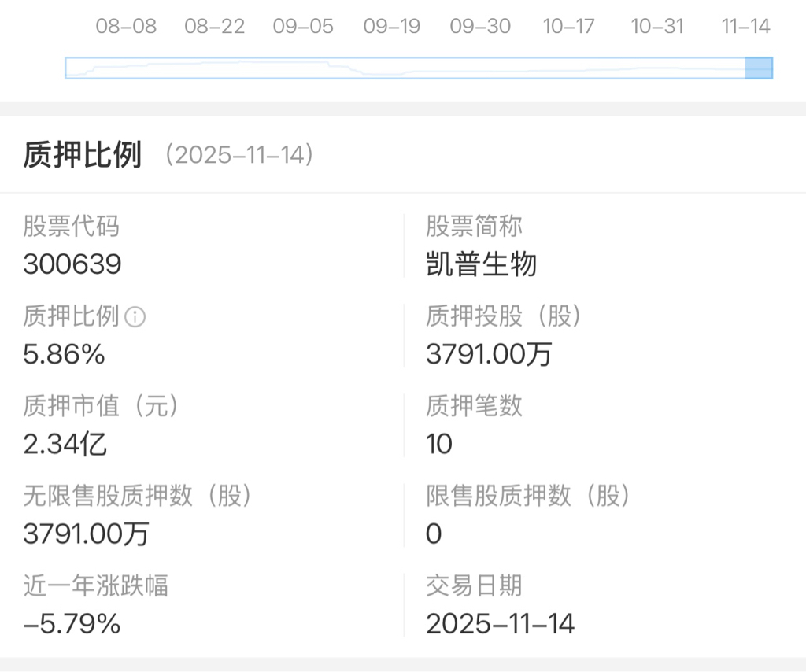This screenshot has width=806, height=672.
Task: Open the info icon beside 质押比例
Action: (x=135, y=317)
